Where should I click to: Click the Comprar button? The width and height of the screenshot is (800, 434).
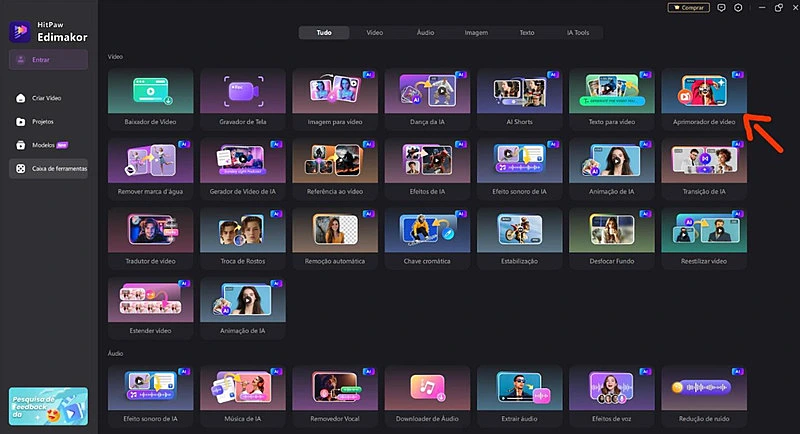point(687,7)
